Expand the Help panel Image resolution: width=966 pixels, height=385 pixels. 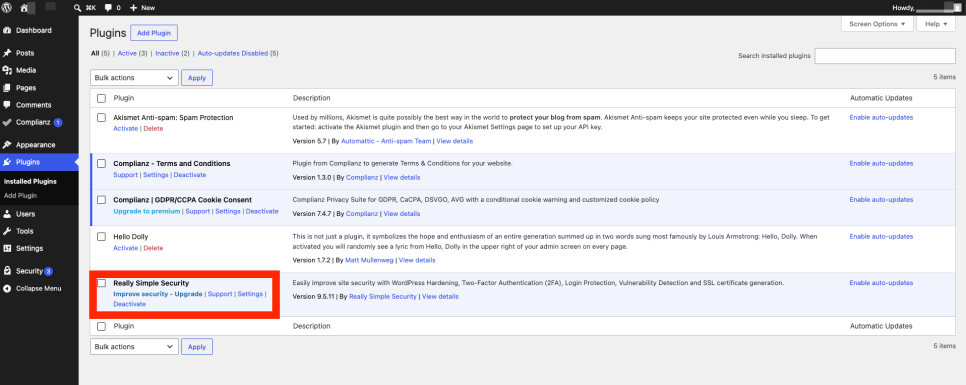point(936,24)
